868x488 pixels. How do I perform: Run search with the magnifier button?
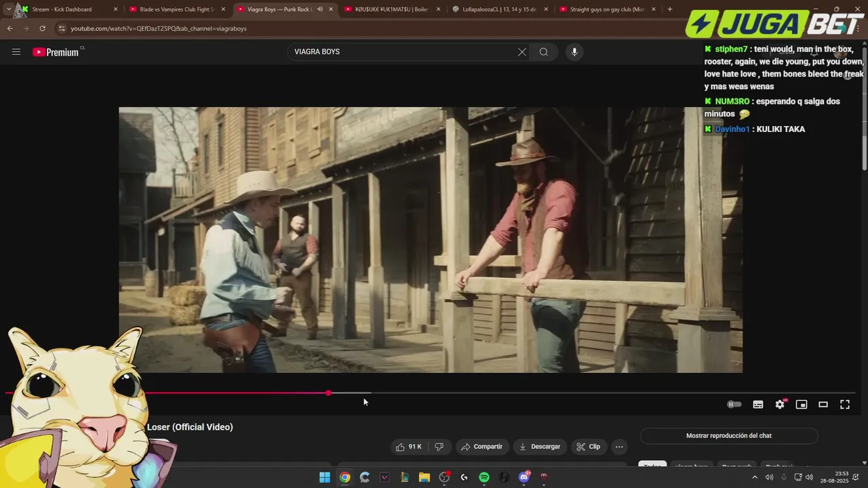coord(544,52)
